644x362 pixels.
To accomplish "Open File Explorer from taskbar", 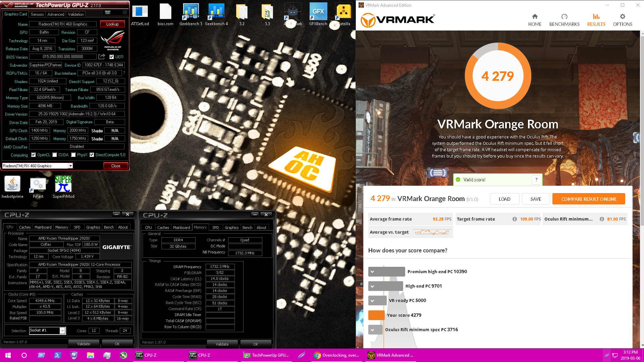I will coord(90,355).
